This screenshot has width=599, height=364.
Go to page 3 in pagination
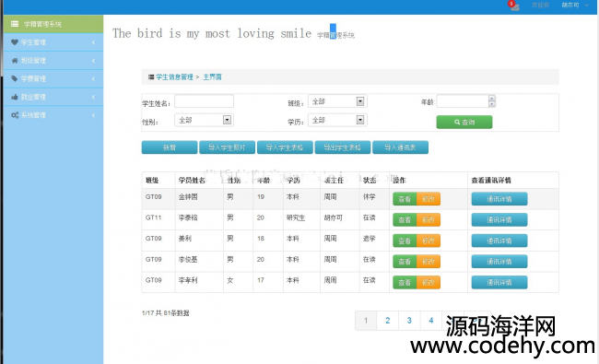coord(409,321)
